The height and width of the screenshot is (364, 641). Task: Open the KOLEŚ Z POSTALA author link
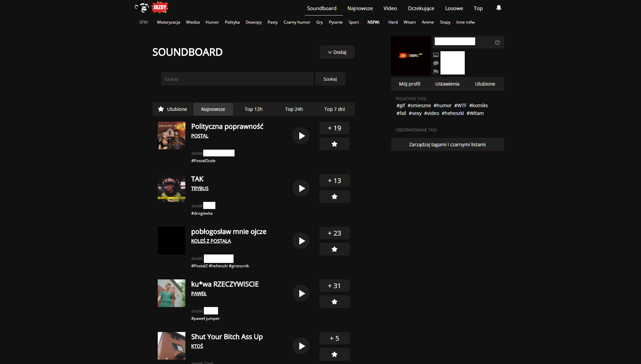(x=211, y=241)
